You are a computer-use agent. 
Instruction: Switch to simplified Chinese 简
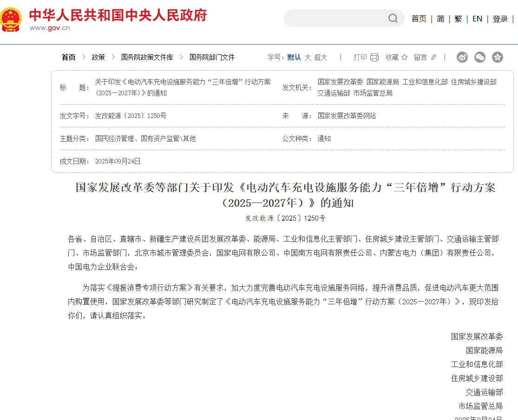pyautogui.click(x=440, y=19)
